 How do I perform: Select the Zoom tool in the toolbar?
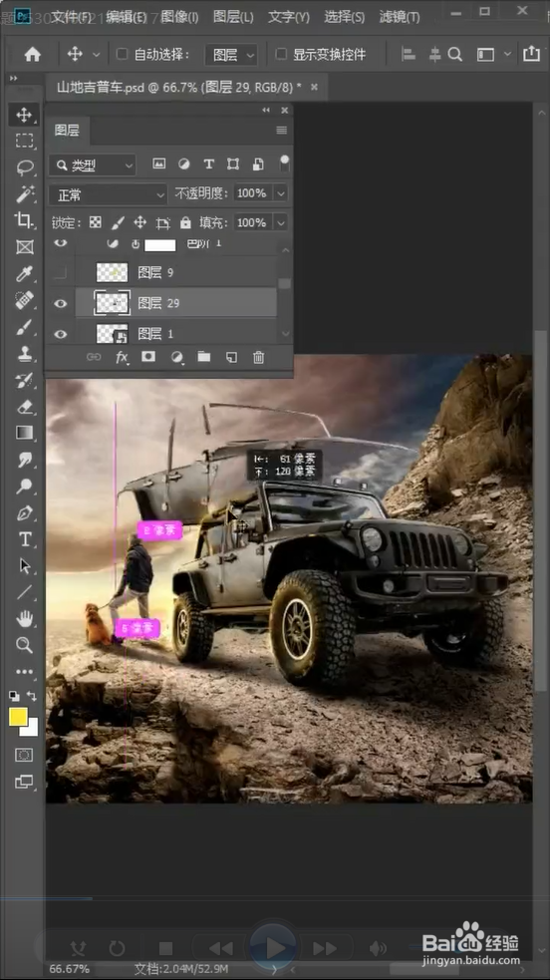(24, 645)
